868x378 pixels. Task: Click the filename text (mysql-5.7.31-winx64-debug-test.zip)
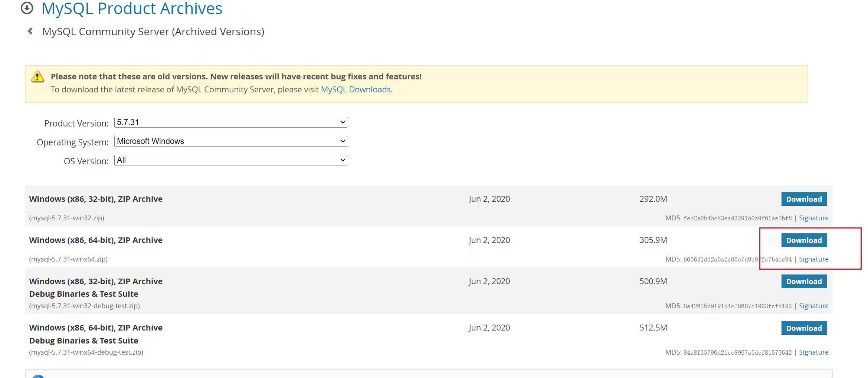point(86,352)
